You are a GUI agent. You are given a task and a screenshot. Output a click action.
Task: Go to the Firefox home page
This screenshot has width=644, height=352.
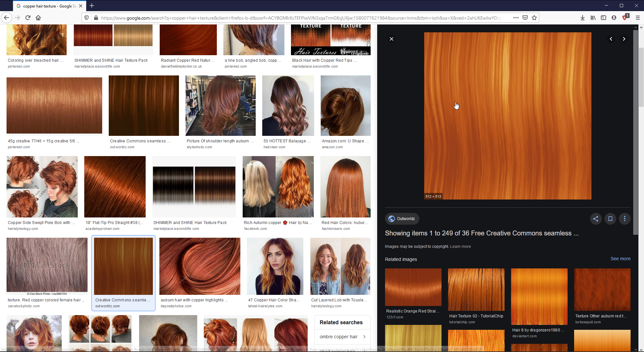tap(38, 18)
